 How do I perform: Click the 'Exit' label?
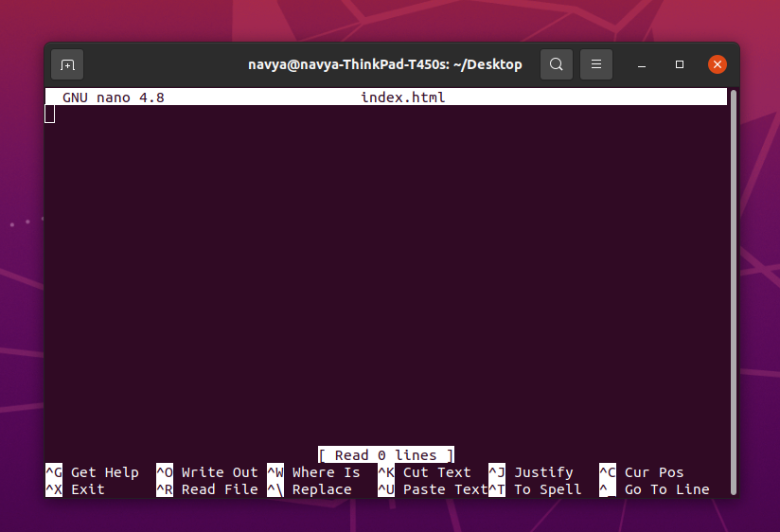(x=88, y=489)
